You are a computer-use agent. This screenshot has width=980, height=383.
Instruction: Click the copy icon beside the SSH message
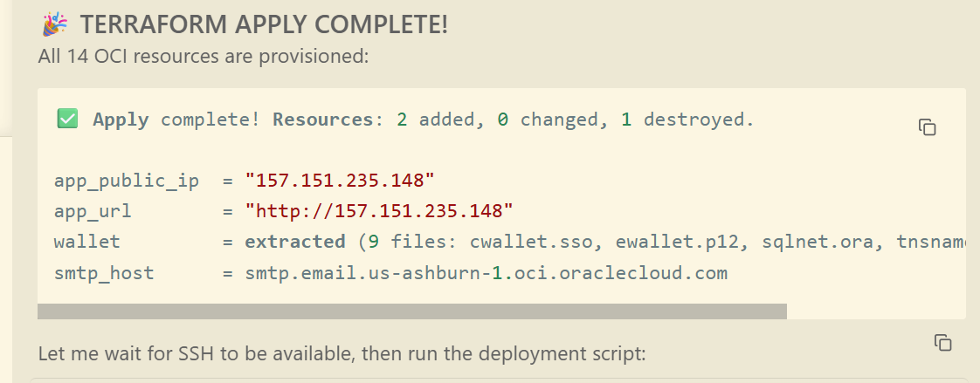point(942,342)
